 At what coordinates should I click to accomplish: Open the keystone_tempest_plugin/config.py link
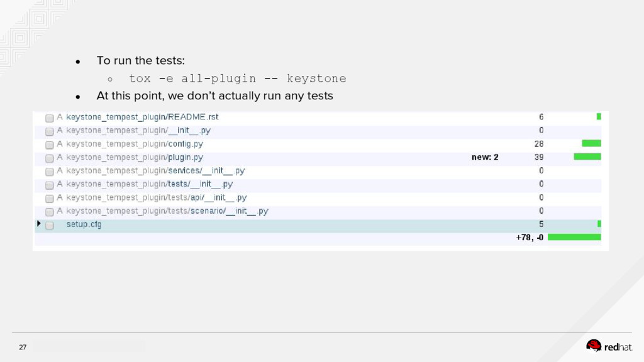coord(135,144)
